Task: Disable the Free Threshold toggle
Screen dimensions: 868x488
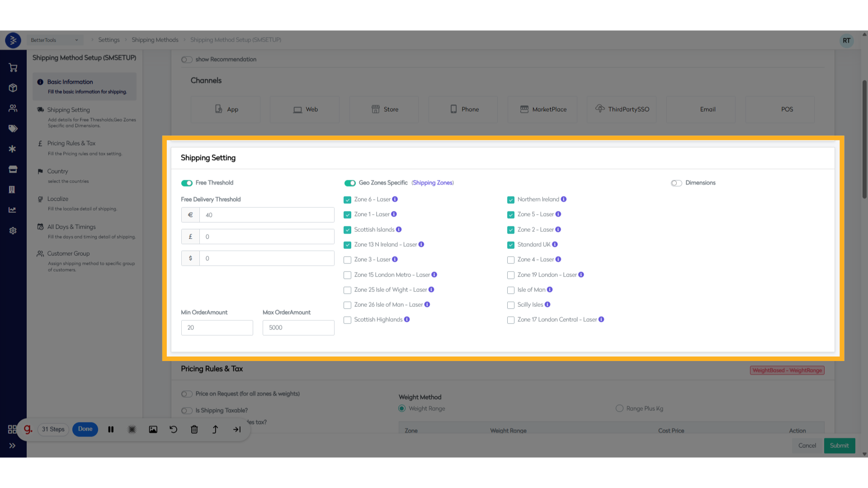Action: [x=187, y=183]
